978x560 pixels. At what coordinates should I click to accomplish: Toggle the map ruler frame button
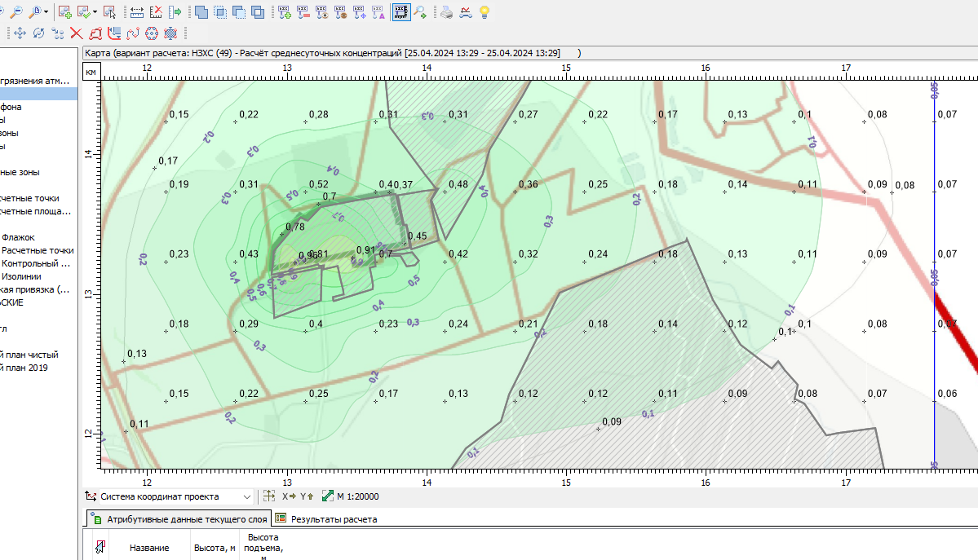400,12
